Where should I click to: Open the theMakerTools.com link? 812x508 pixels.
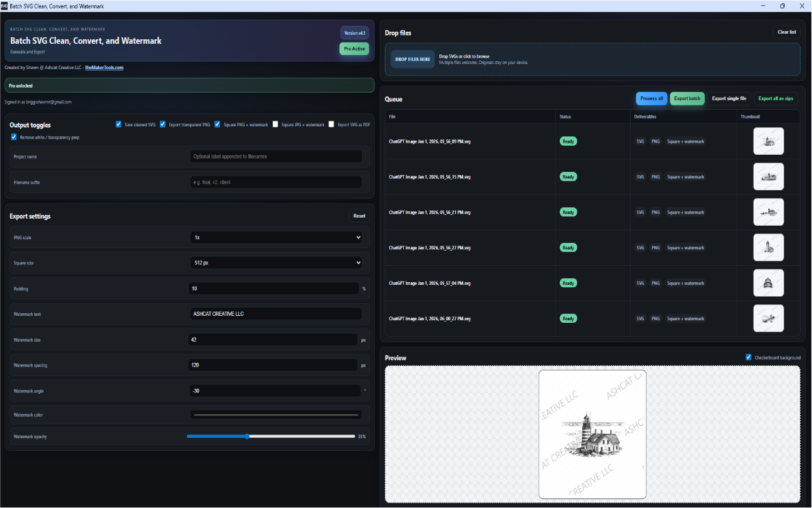[x=104, y=67]
